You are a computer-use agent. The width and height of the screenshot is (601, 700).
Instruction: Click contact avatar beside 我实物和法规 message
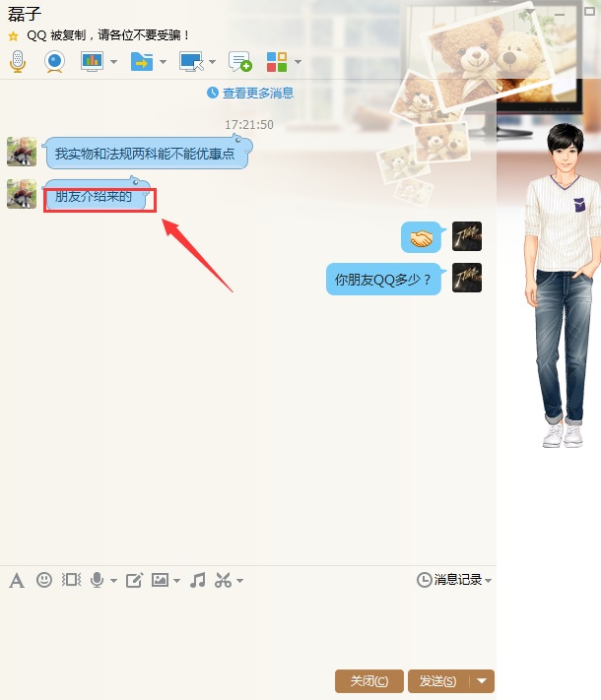pos(22,152)
